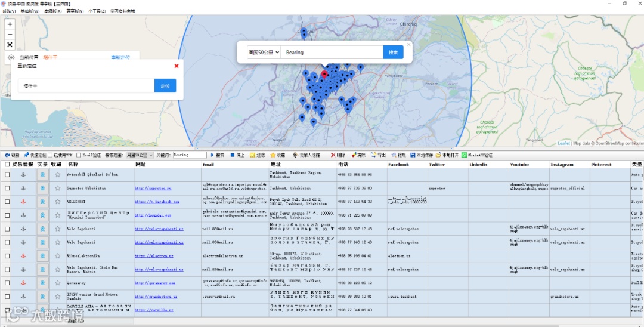Click the 重新定位 relocate link
Image resolution: width=644 pixels, height=327 pixels.
pos(120,57)
